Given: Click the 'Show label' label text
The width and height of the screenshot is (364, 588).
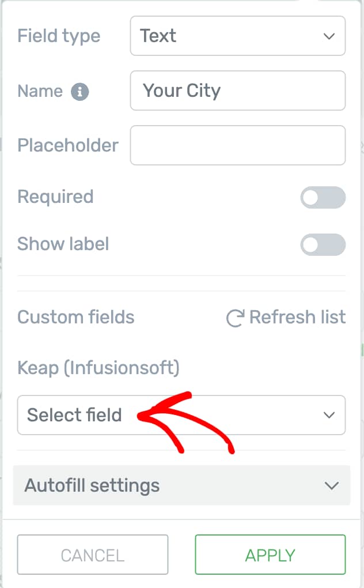Looking at the screenshot, I should click(63, 244).
